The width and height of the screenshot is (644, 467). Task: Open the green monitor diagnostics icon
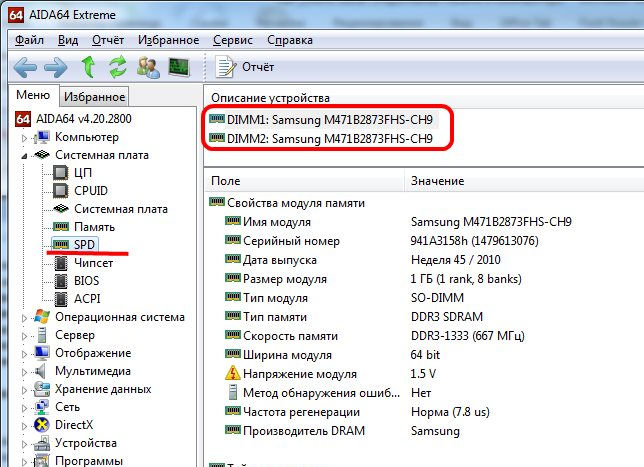coord(179,68)
